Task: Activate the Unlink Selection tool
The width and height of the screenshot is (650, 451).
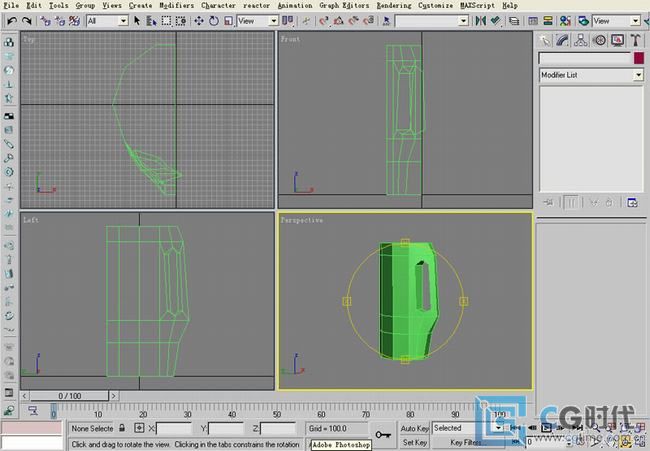Action: pyautogui.click(x=60, y=21)
